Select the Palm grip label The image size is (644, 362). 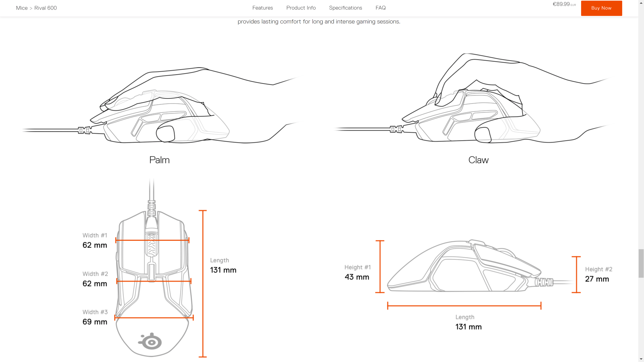click(159, 160)
